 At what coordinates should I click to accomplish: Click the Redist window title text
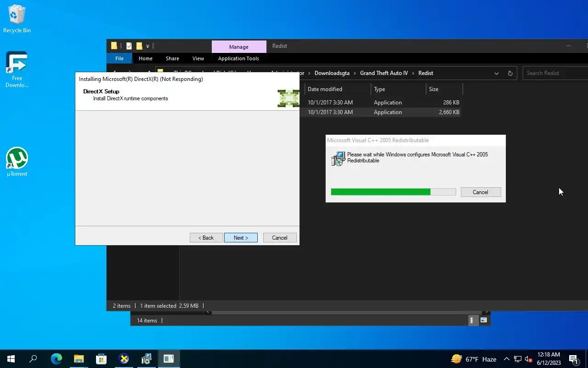[280, 46]
